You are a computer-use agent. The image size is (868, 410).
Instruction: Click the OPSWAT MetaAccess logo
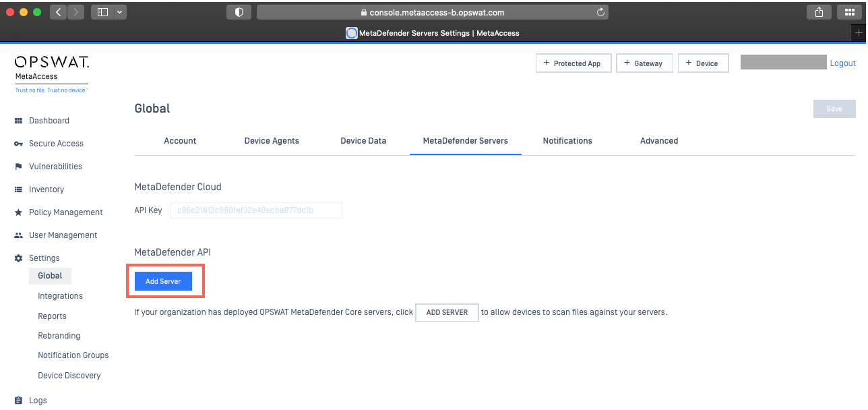click(52, 74)
